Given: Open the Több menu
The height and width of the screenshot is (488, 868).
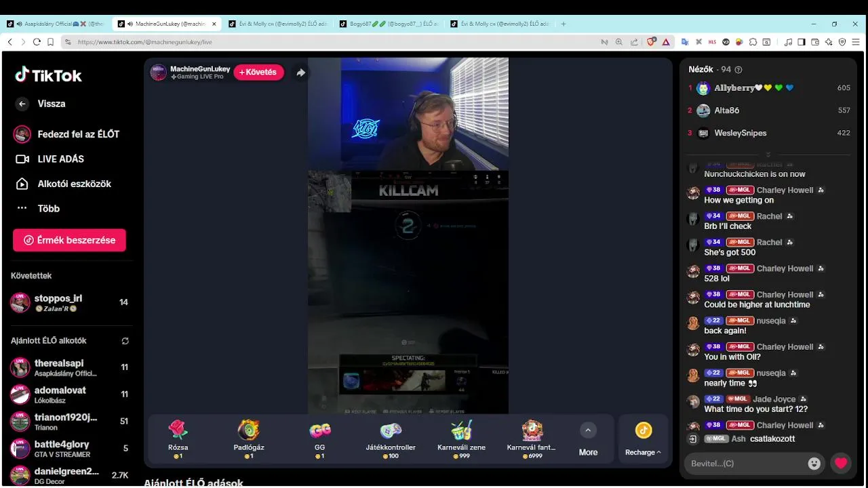Looking at the screenshot, I should click(39, 209).
